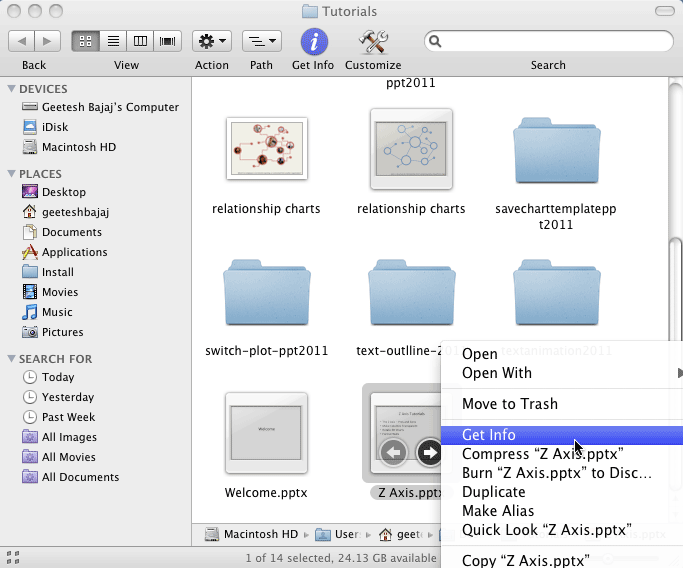
Task: Click the geet home folder in path bar
Action: [400, 534]
